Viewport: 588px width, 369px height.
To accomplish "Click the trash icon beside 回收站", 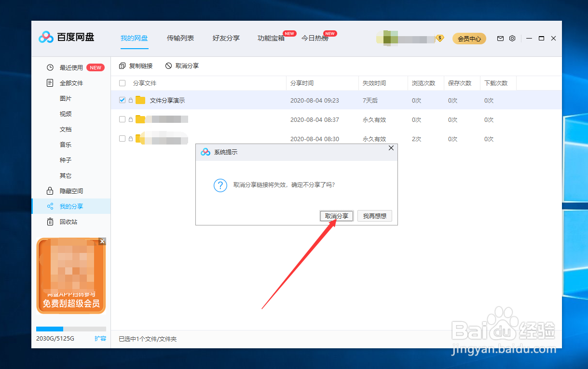I will click(x=50, y=222).
